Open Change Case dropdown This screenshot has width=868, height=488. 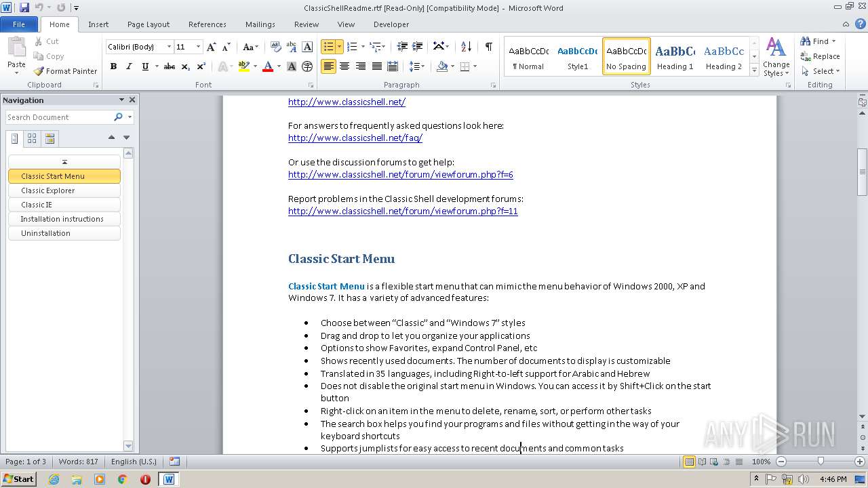250,47
